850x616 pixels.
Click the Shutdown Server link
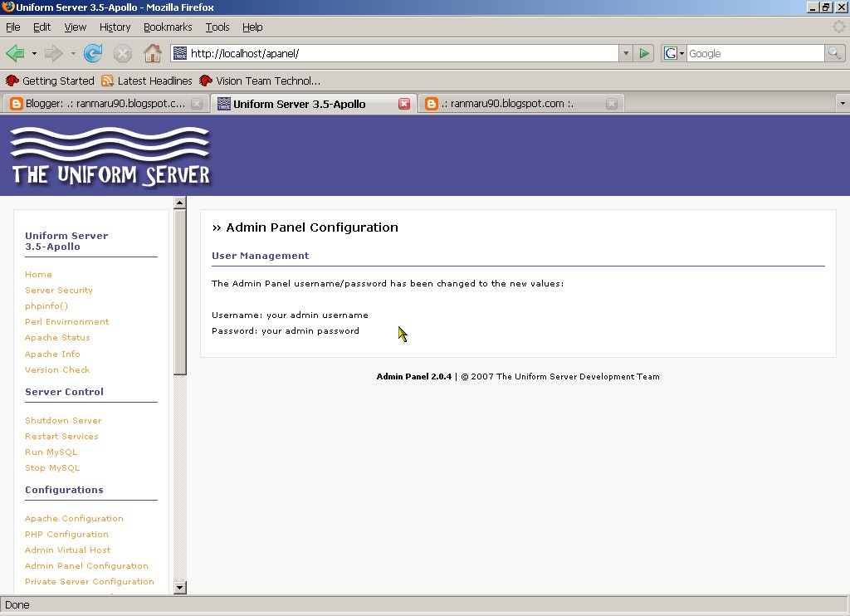[x=63, y=420]
